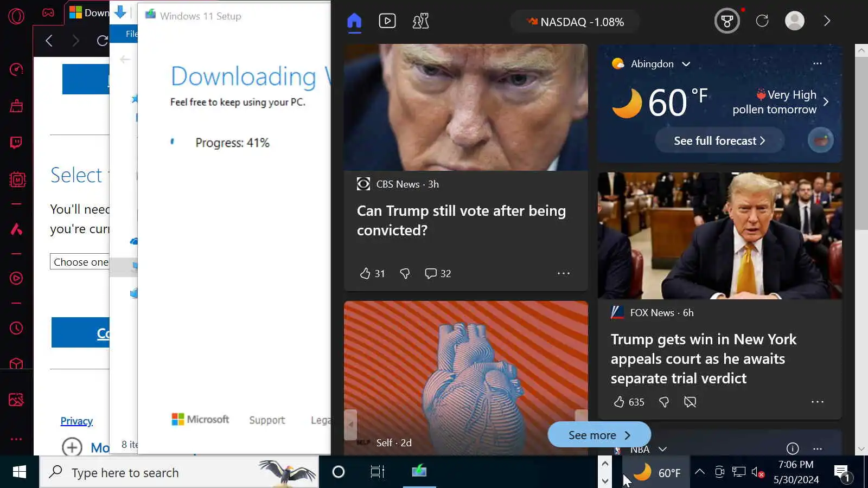Open the NBA card info icon
The height and width of the screenshot is (488, 868).
(x=793, y=448)
